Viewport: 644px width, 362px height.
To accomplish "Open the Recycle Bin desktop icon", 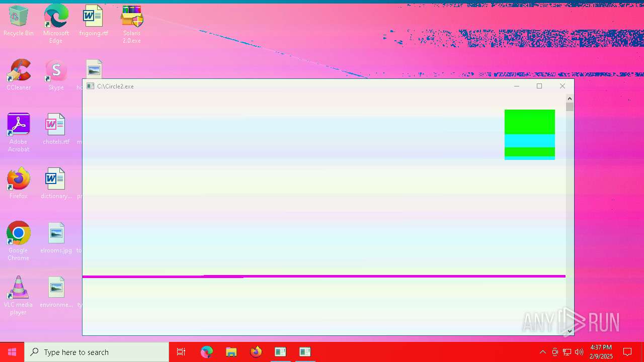I will [19, 21].
